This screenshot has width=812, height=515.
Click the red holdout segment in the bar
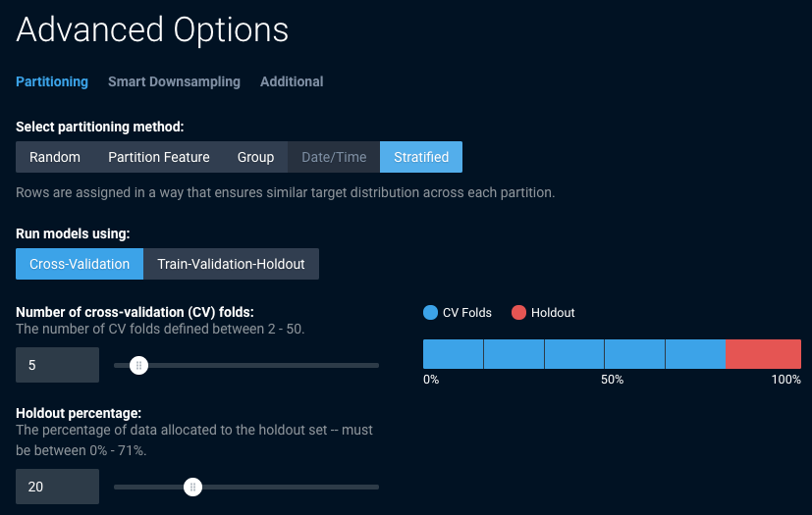[763, 354]
